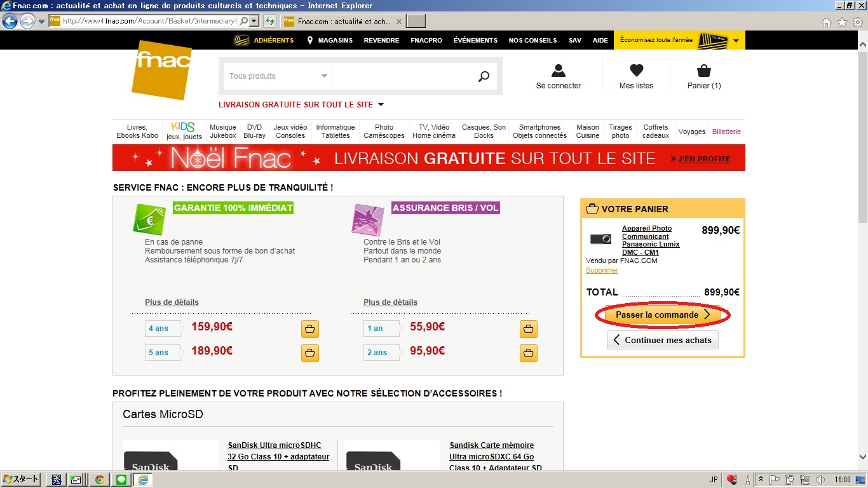Open the new tab button
The height and width of the screenshot is (488, 868).
pyautogui.click(x=416, y=22)
